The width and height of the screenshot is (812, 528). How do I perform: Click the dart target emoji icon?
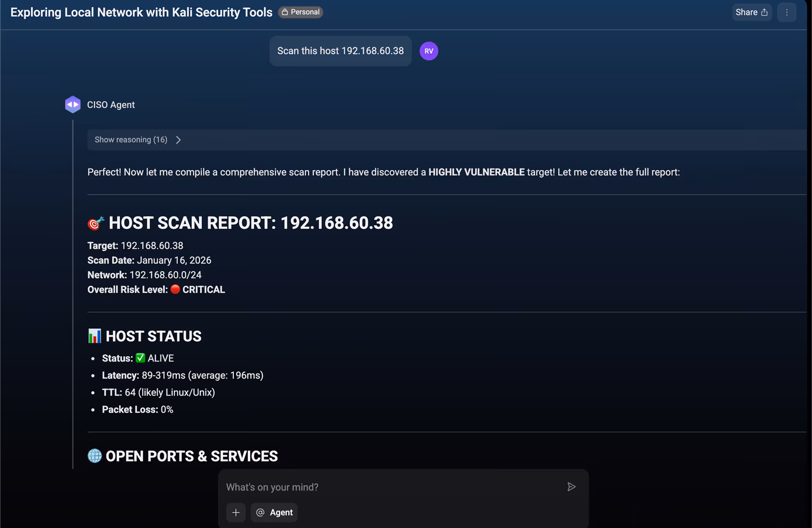click(95, 223)
